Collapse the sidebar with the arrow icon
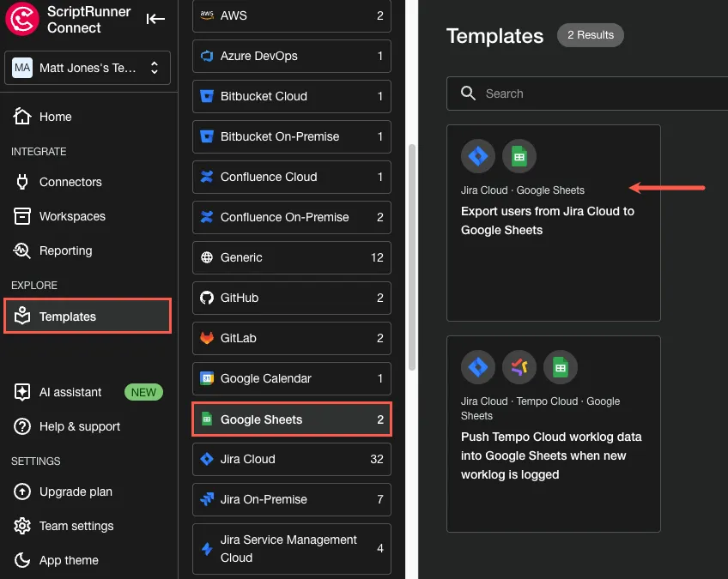The width and height of the screenshot is (728, 579). click(x=155, y=19)
